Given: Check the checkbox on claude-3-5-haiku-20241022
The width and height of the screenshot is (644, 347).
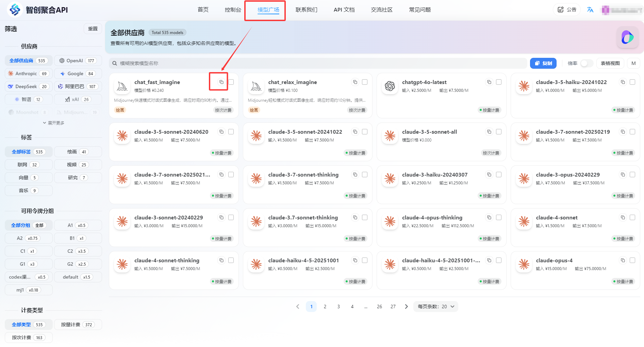Looking at the screenshot, I should (632, 82).
